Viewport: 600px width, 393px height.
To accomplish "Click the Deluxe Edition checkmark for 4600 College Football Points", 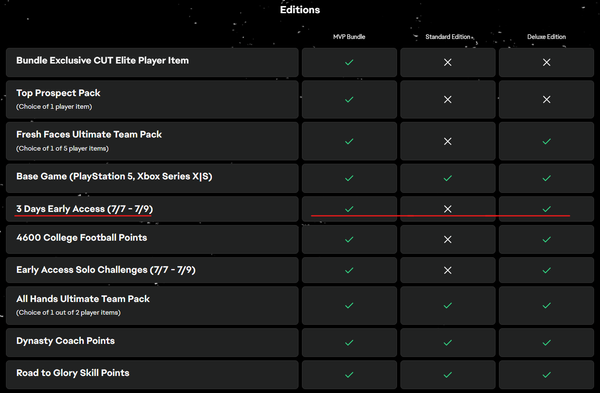I will [546, 240].
